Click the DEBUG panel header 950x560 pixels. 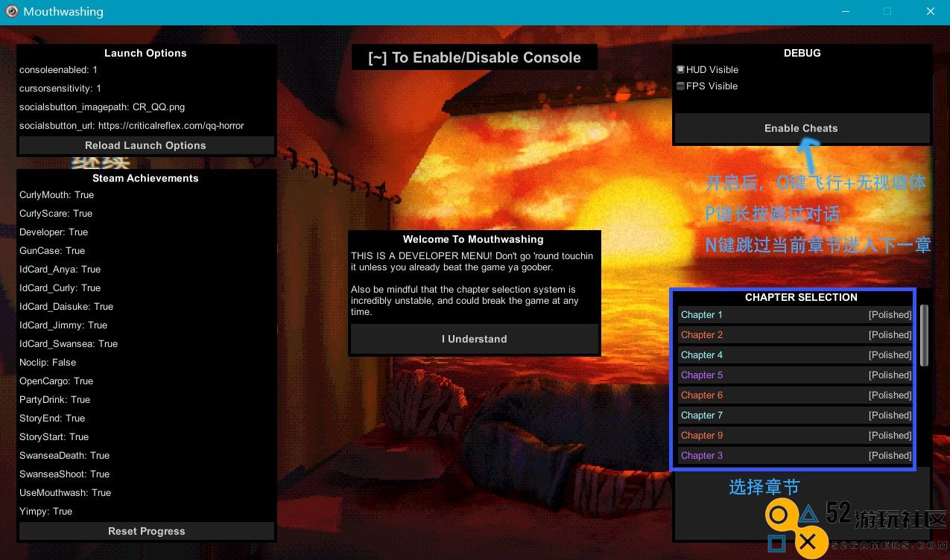pyautogui.click(x=802, y=53)
